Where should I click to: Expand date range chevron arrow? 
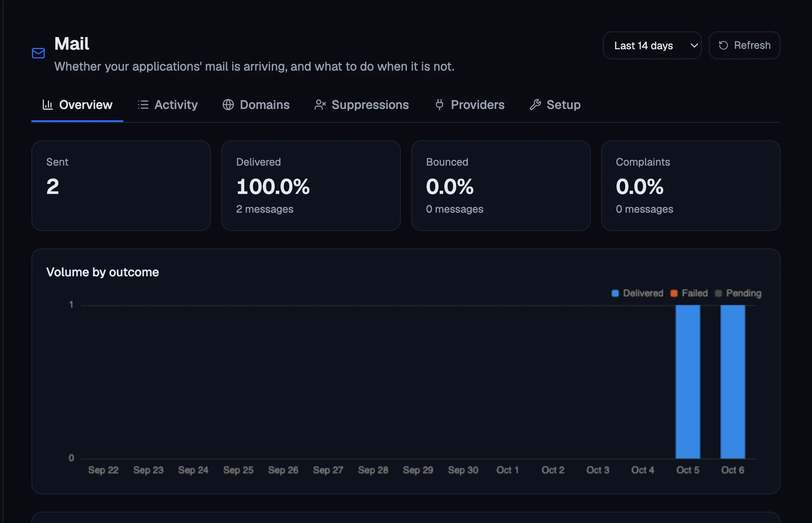coord(694,45)
